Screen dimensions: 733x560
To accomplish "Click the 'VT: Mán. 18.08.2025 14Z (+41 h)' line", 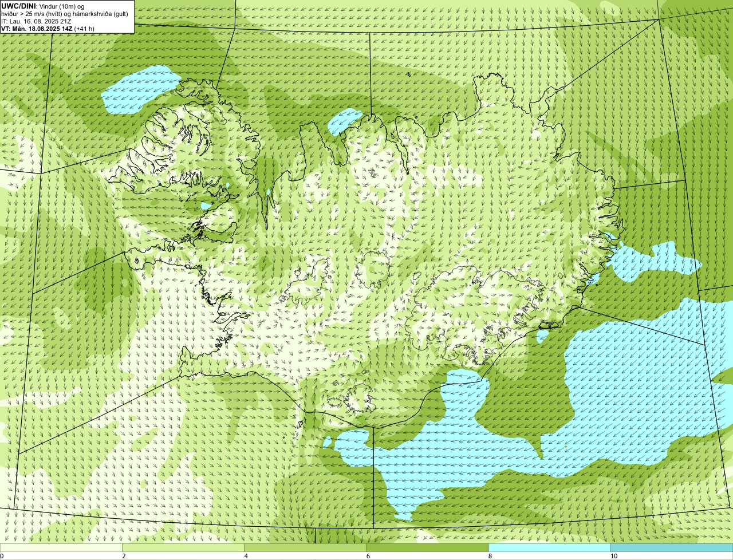I will coord(48,28).
